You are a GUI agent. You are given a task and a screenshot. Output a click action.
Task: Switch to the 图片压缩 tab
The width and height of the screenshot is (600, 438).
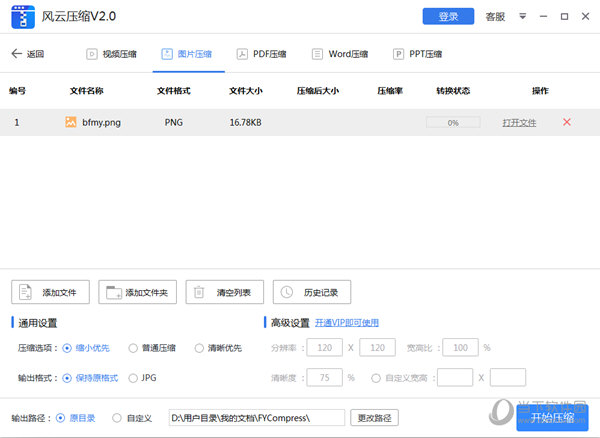tap(187, 54)
